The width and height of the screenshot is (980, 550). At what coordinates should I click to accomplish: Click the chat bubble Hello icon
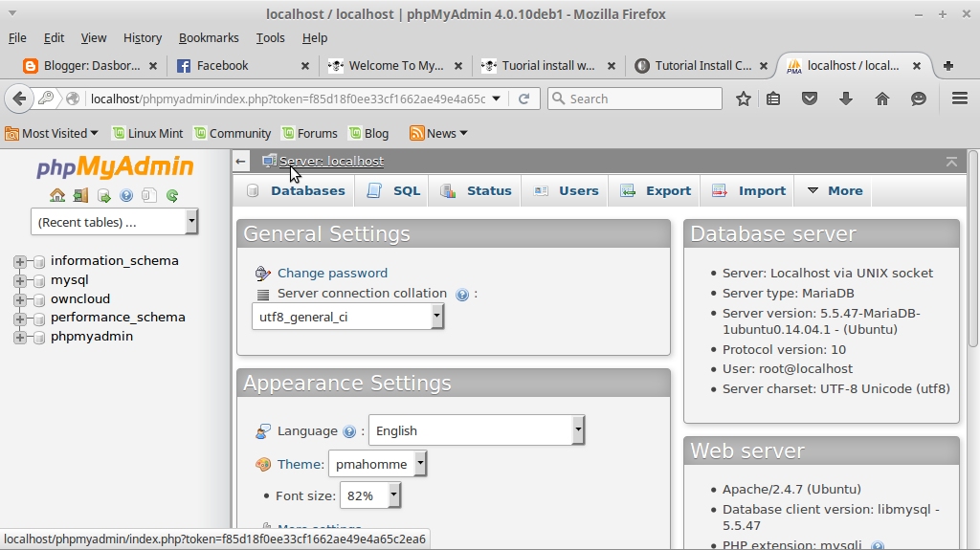point(918,99)
